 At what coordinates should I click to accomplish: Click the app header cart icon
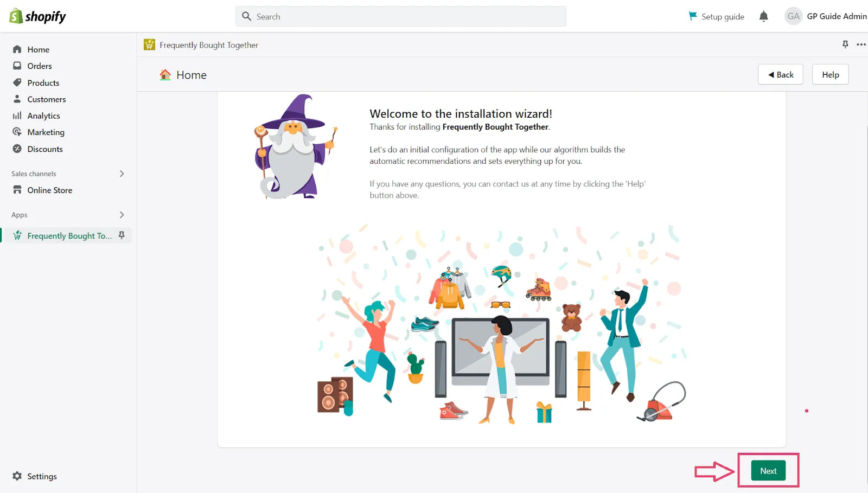(149, 44)
